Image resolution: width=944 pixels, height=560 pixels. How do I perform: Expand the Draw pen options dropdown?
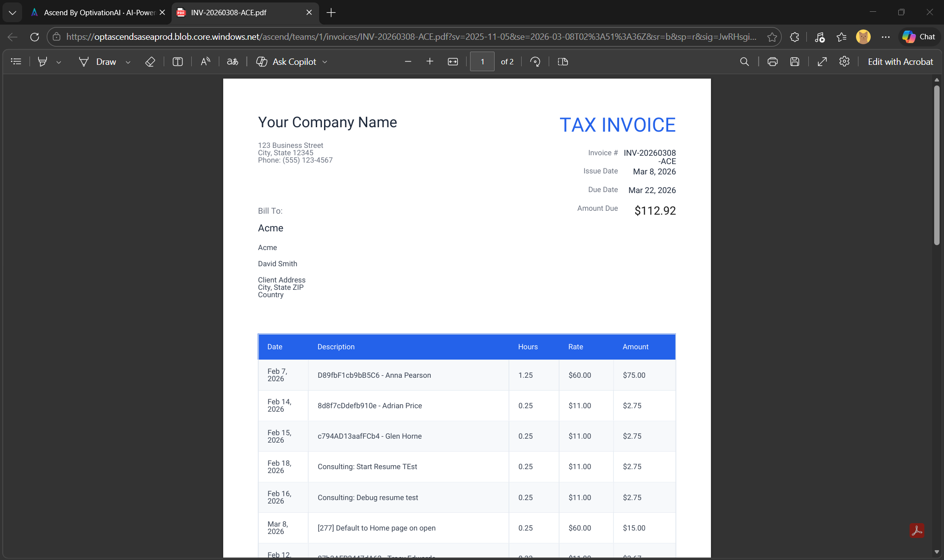[128, 61]
